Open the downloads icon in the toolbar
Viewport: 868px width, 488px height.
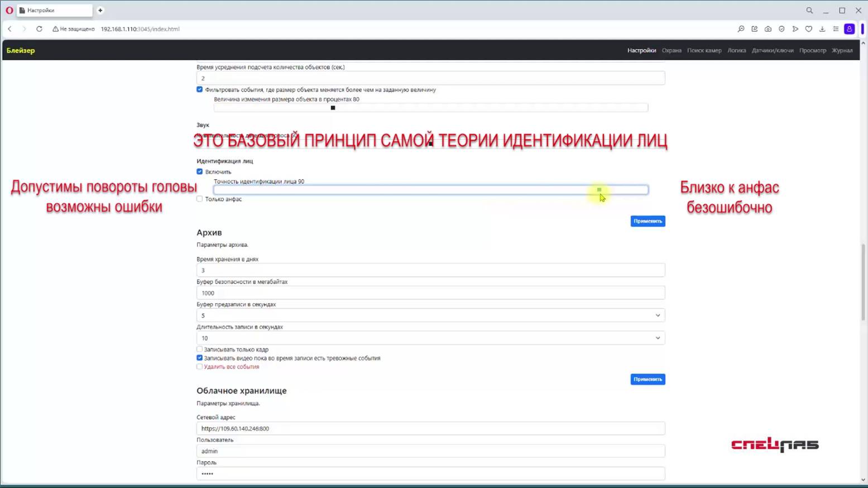pos(822,29)
